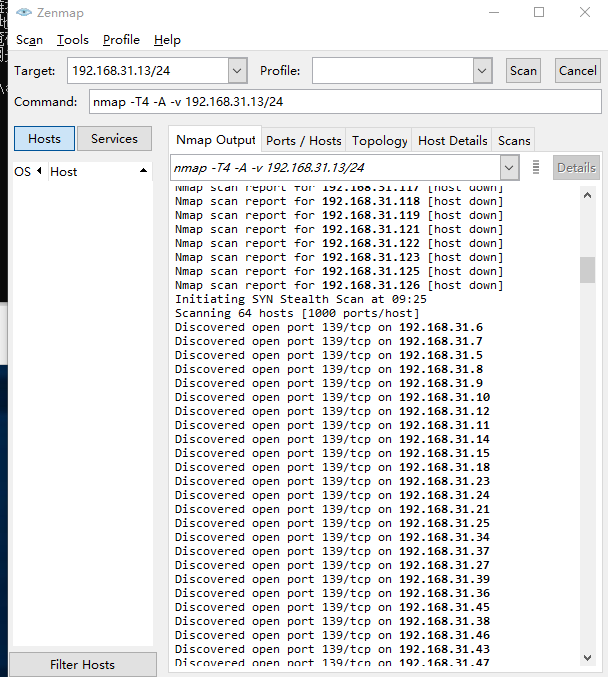Click the discovered port line for 192.168.31.14
The image size is (608, 677).
click(x=332, y=439)
